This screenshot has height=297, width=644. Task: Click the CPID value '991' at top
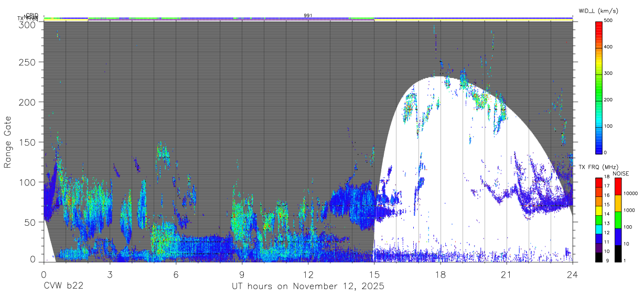pos(308,16)
